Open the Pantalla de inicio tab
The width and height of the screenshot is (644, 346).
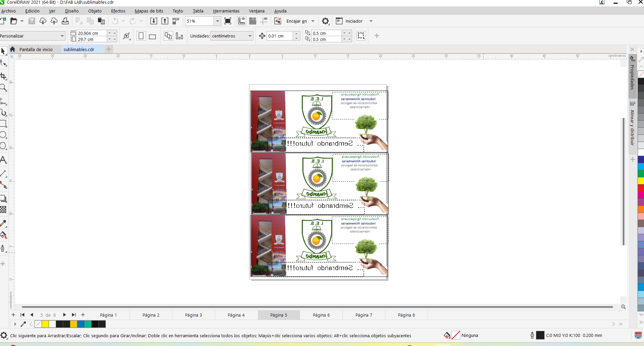36,49
